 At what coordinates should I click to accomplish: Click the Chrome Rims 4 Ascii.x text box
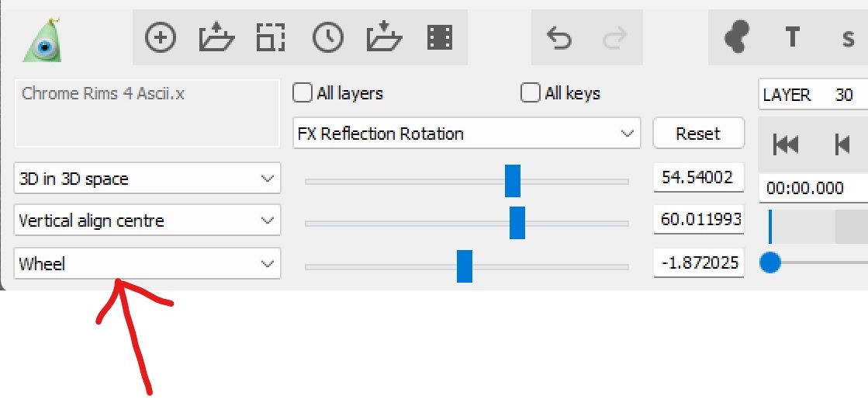click(147, 113)
